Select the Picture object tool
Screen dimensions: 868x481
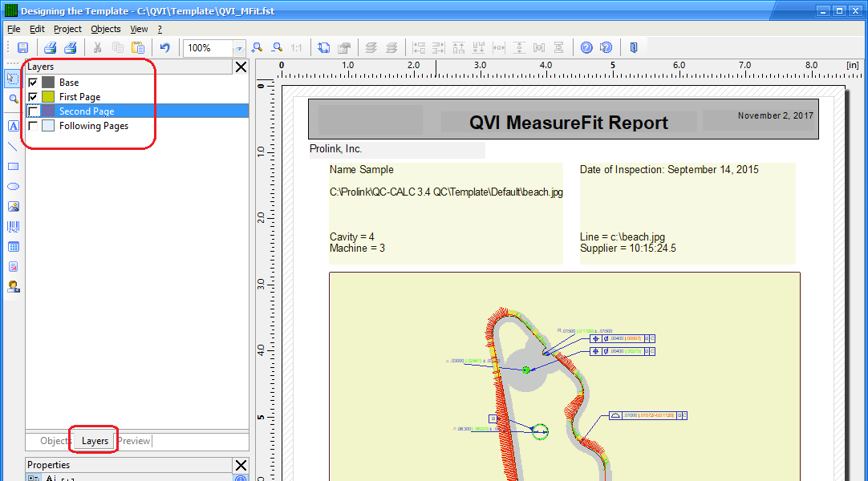(x=14, y=207)
